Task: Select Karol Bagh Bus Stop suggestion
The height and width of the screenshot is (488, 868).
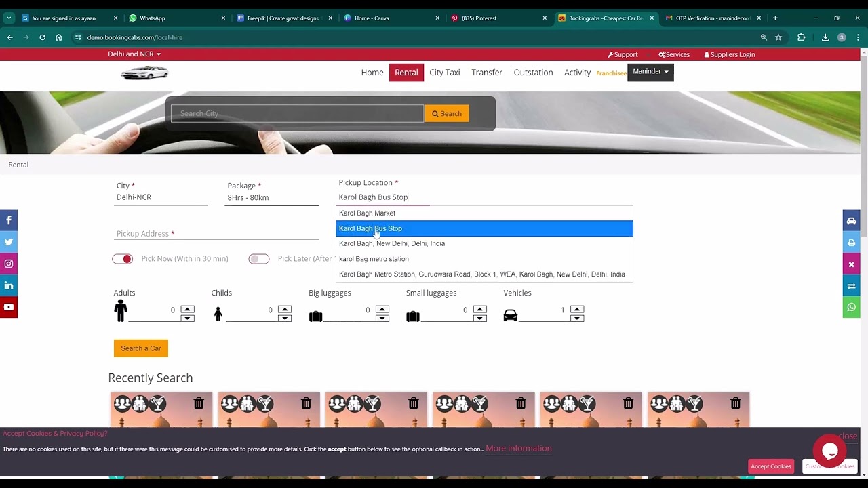Action: point(484,228)
